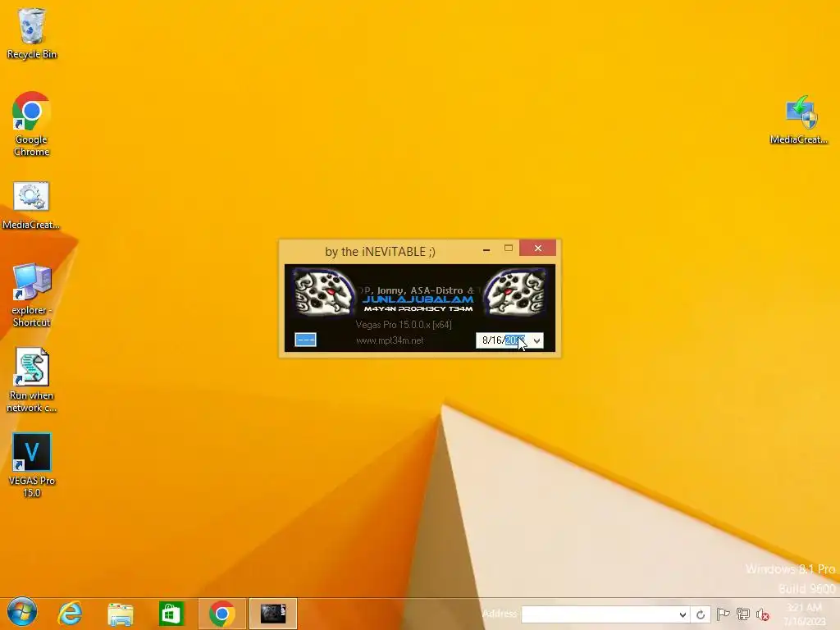Select the explorer - Shortcut desktop icon
Viewport: 840px width, 630px height.
tap(32, 295)
